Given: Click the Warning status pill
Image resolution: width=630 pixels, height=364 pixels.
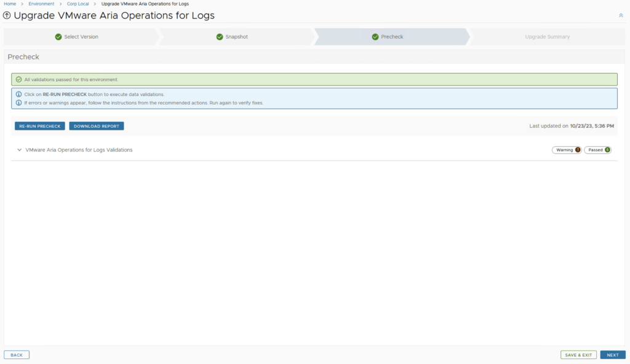Looking at the screenshot, I should pyautogui.click(x=567, y=150).
